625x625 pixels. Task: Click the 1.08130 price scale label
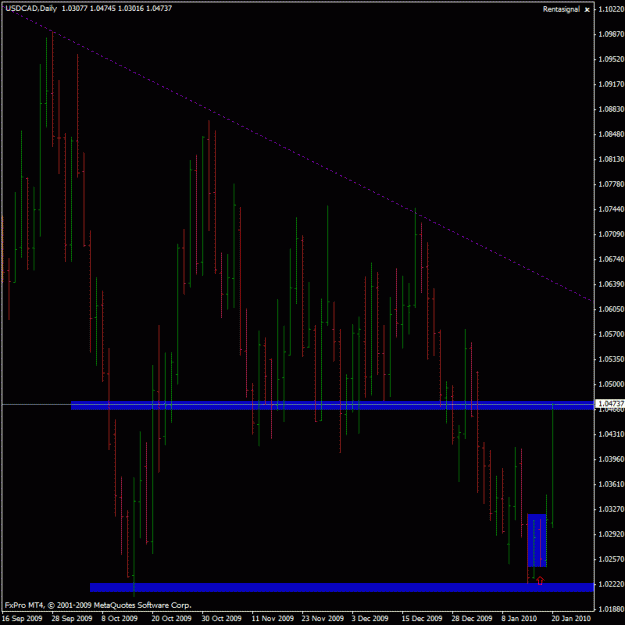tap(611, 159)
